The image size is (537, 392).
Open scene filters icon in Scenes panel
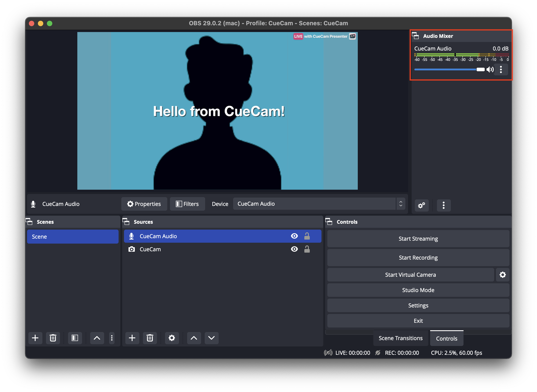(x=75, y=338)
